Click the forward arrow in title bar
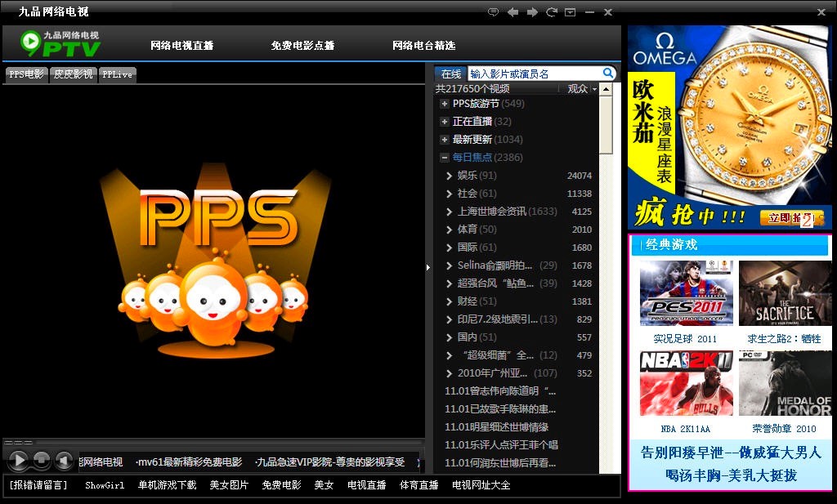837x504 pixels. coord(532,11)
